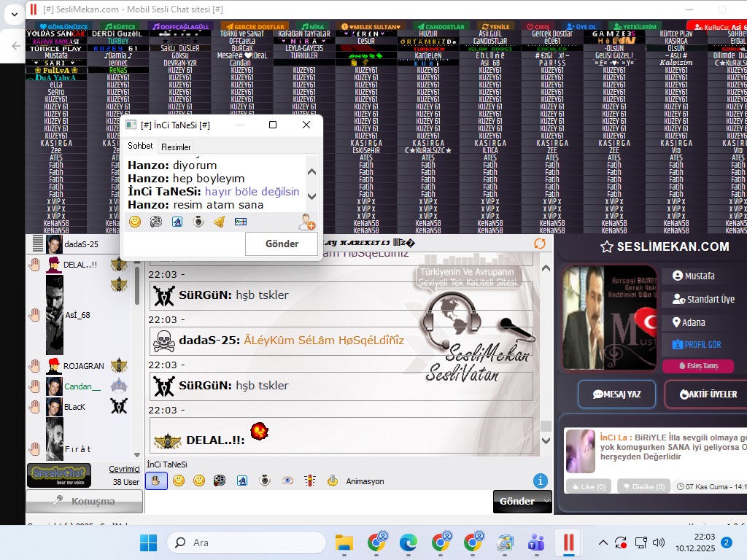Open PROFİL GÖR link
Image resolution: width=747 pixels, height=560 pixels.
coord(697,344)
